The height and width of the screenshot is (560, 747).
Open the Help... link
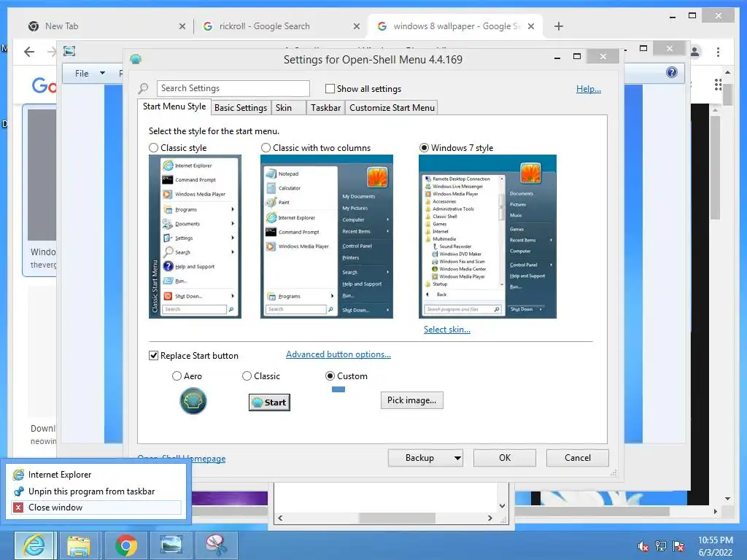589,88
